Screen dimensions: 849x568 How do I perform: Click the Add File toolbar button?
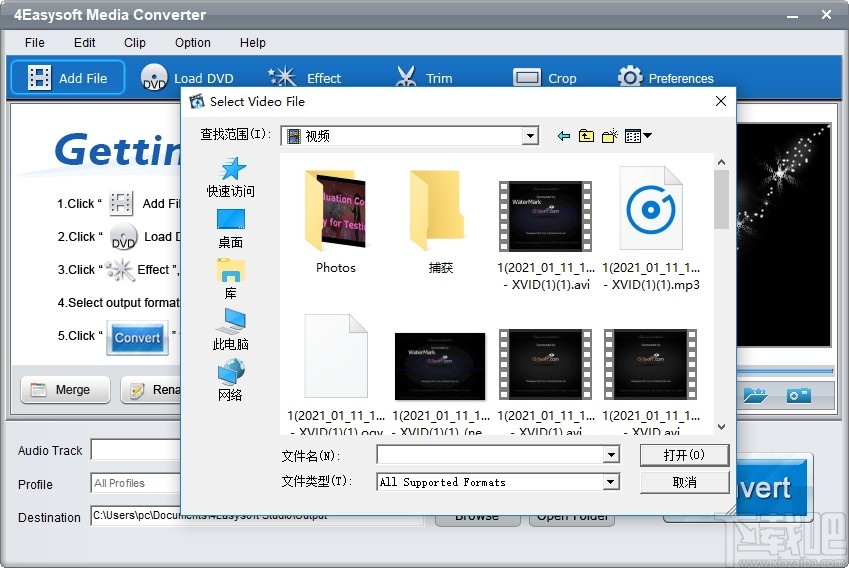pos(68,78)
